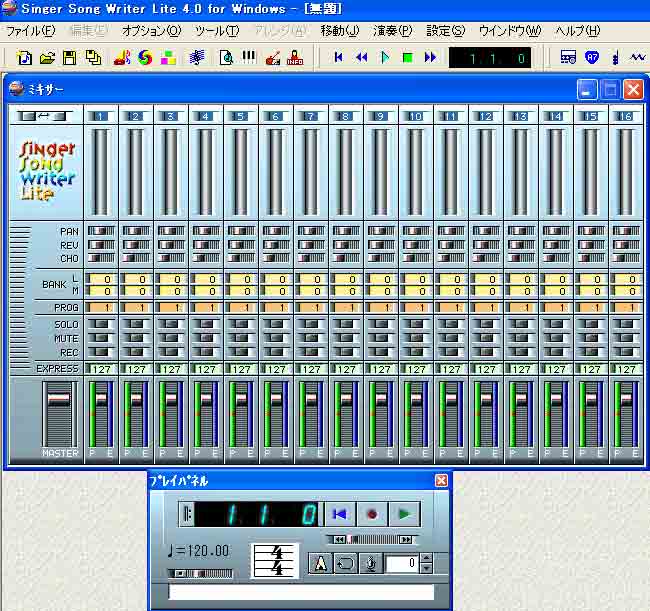This screenshot has width=650, height=611.
Task: Toggle microphone button in Play Panel
Action: [371, 563]
